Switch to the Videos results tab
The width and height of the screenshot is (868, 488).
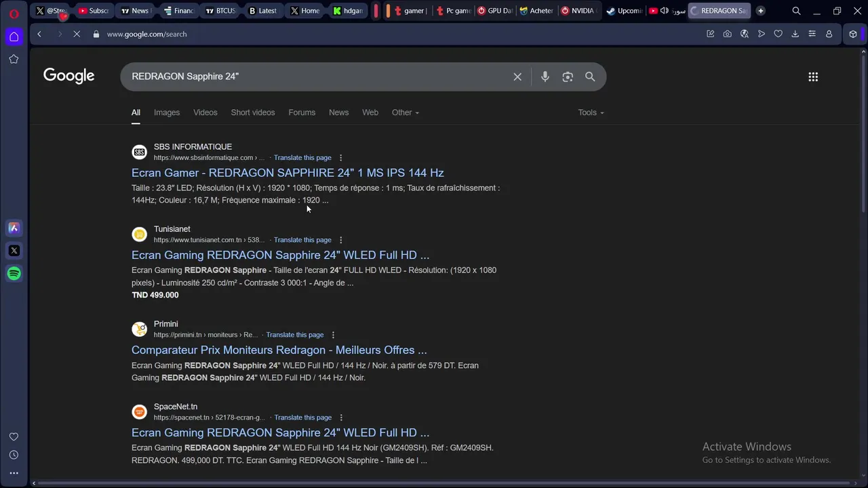click(205, 113)
